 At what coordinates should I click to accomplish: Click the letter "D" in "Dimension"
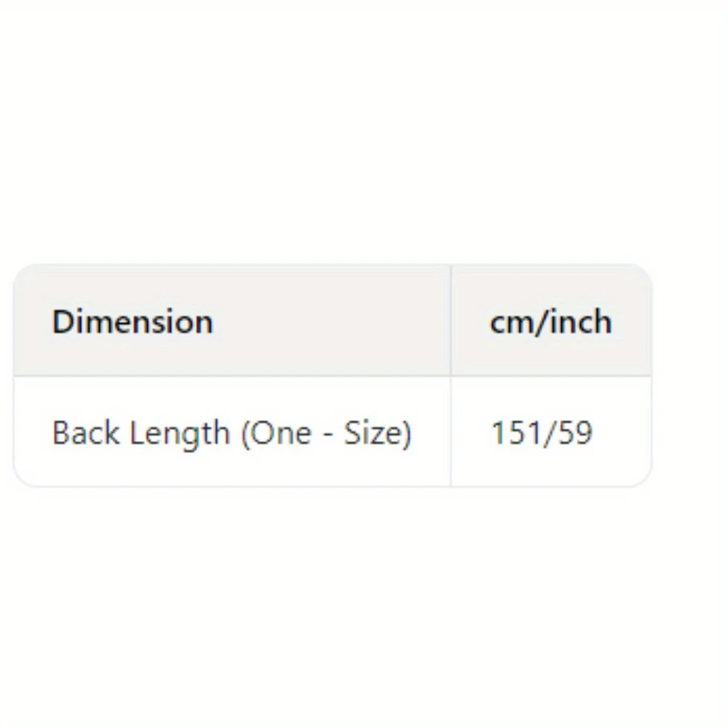click(x=61, y=322)
